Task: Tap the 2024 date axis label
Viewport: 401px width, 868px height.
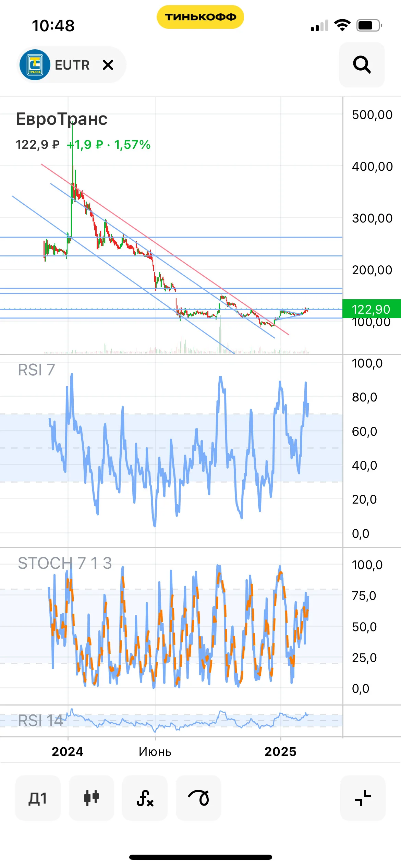Action: 68,751
